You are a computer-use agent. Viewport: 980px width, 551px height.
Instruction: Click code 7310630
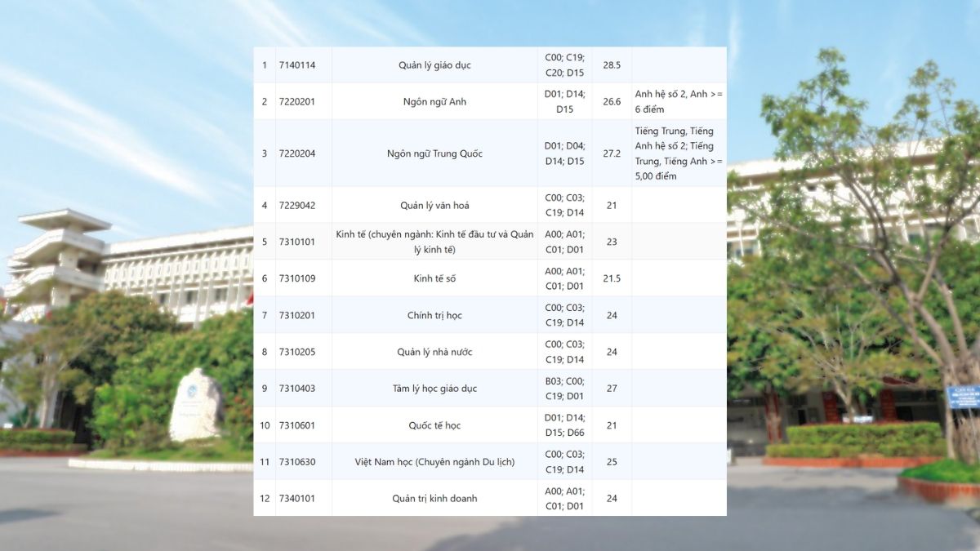tap(296, 462)
